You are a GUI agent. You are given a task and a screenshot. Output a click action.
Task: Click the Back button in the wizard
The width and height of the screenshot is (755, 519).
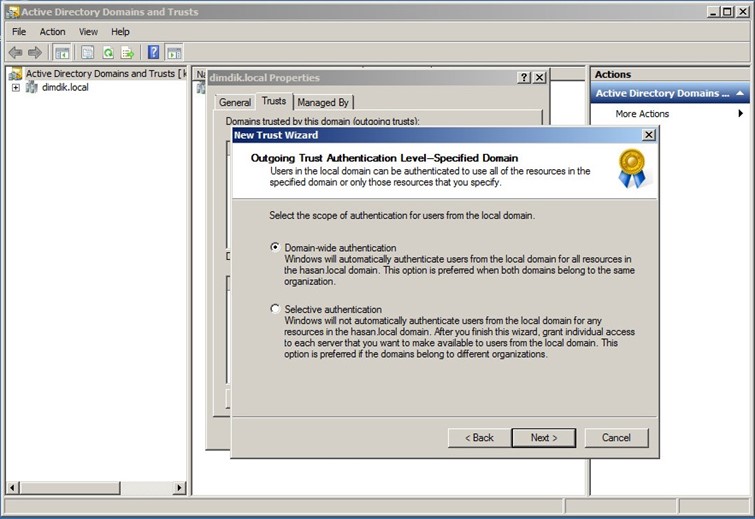point(479,438)
